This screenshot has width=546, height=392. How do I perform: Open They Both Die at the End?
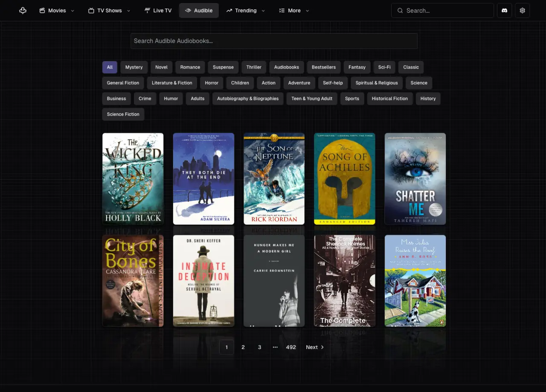(203, 179)
